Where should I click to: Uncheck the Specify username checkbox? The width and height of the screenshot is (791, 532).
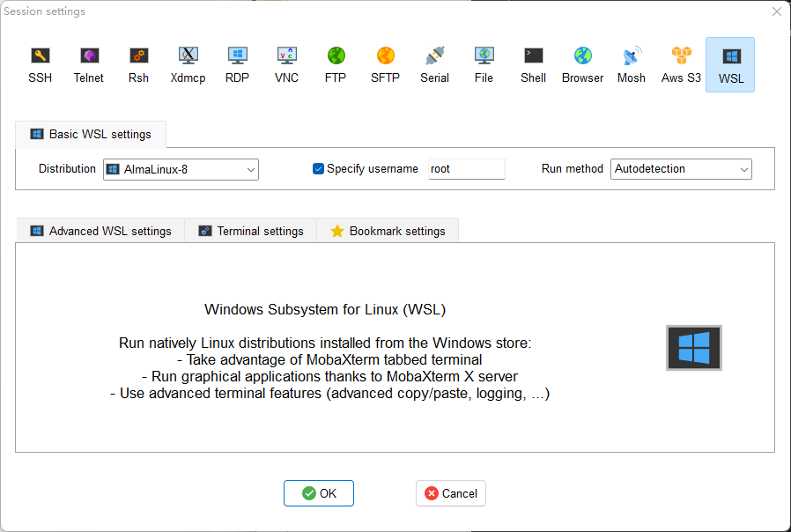click(319, 169)
